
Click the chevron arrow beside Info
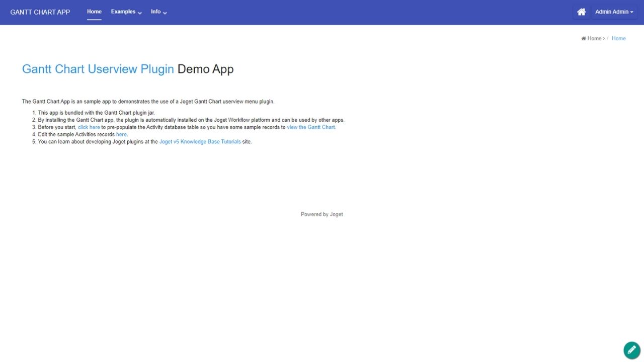pyautogui.click(x=165, y=13)
